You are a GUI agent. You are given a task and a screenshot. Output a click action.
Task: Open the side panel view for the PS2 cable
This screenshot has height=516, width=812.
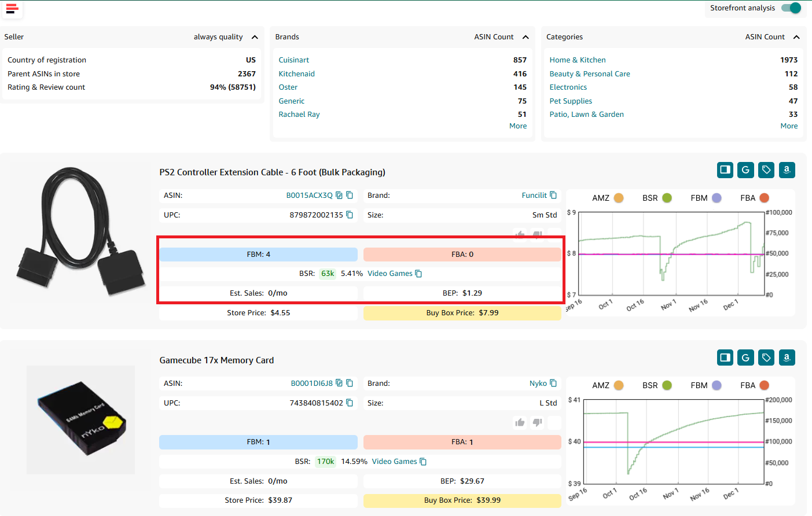725,170
